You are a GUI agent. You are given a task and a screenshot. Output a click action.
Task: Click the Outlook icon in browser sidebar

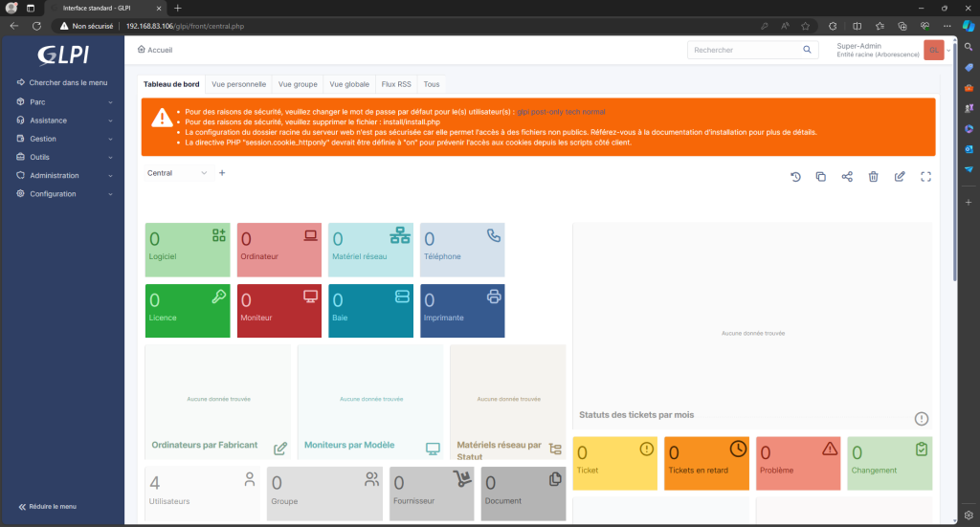(969, 149)
